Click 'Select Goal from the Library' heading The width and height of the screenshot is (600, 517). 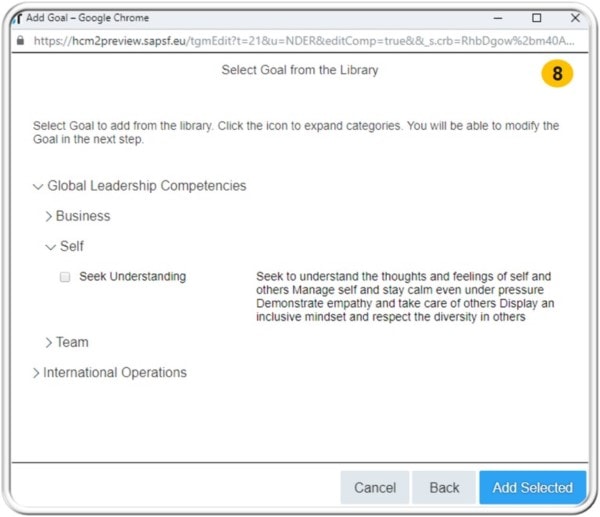[300, 70]
